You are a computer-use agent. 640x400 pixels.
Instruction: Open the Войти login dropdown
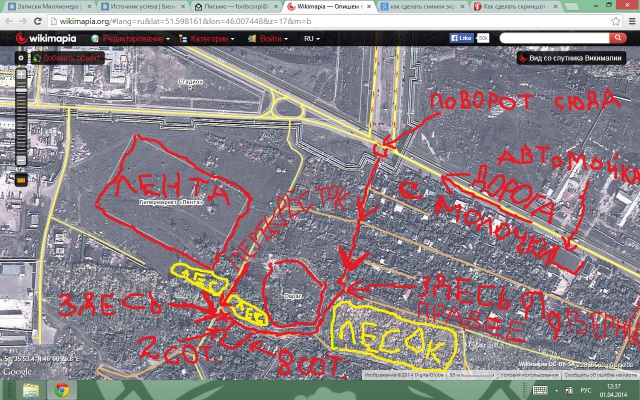pyautogui.click(x=268, y=38)
